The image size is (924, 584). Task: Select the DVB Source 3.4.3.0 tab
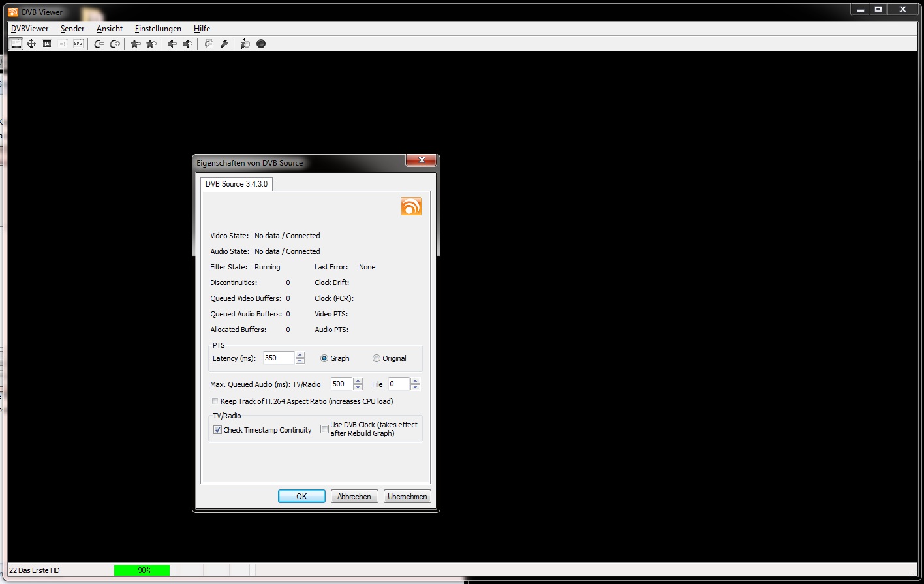click(x=236, y=184)
